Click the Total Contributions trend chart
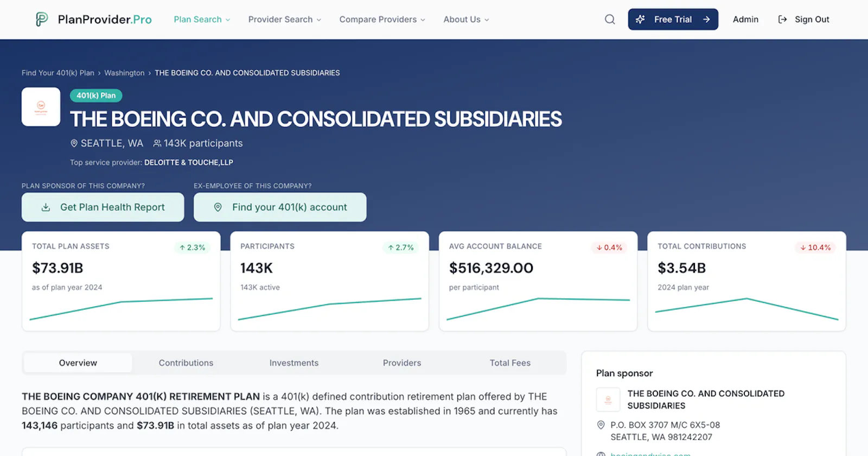The image size is (868, 456). point(746,308)
